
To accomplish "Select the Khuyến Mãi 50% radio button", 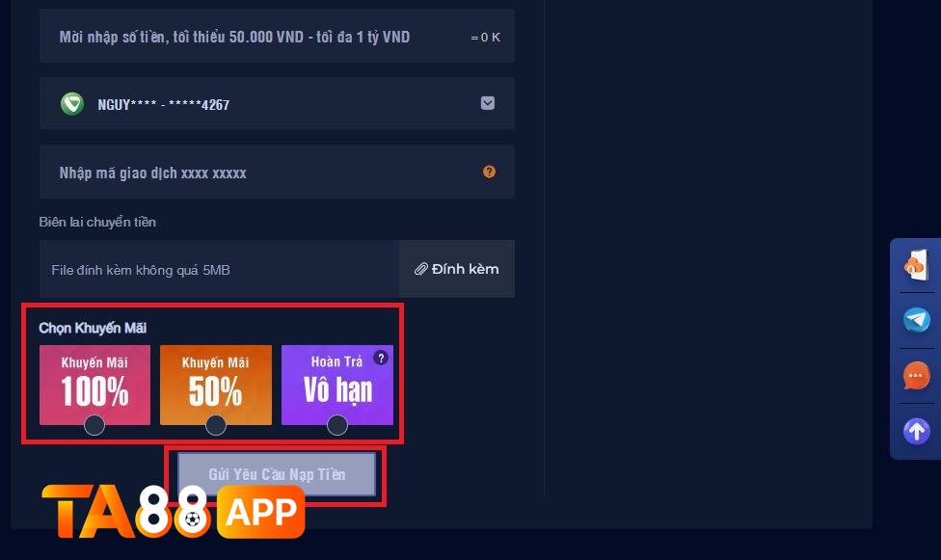I will (215, 425).
